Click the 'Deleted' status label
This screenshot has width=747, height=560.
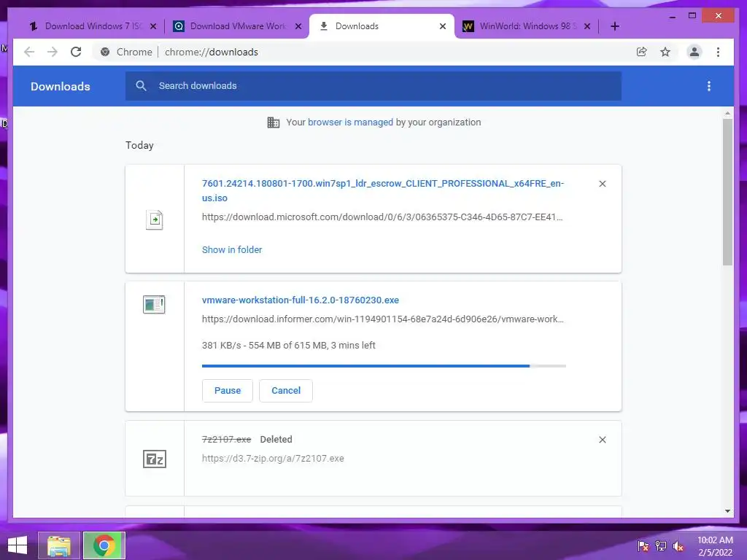pyautogui.click(x=276, y=440)
